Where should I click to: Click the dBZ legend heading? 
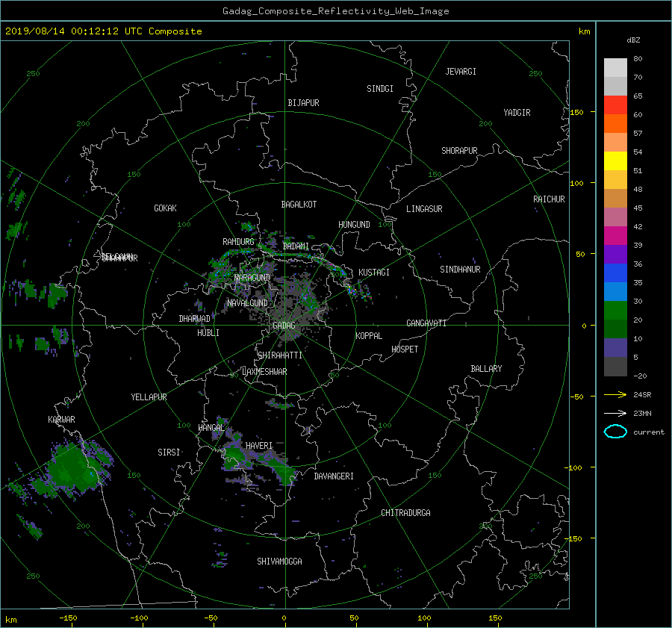pyautogui.click(x=633, y=40)
